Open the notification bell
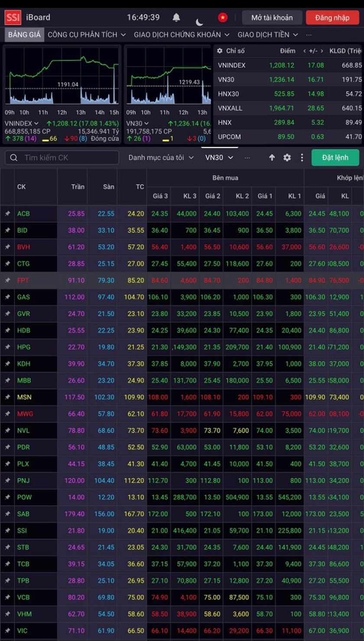This screenshot has height=641, width=364. (x=176, y=17)
